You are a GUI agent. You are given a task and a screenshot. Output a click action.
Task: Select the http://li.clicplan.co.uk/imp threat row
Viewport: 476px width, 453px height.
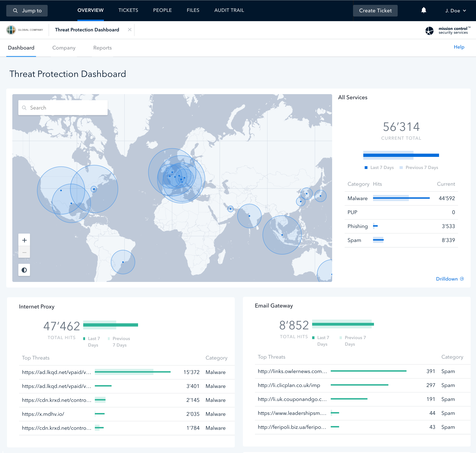click(x=363, y=385)
